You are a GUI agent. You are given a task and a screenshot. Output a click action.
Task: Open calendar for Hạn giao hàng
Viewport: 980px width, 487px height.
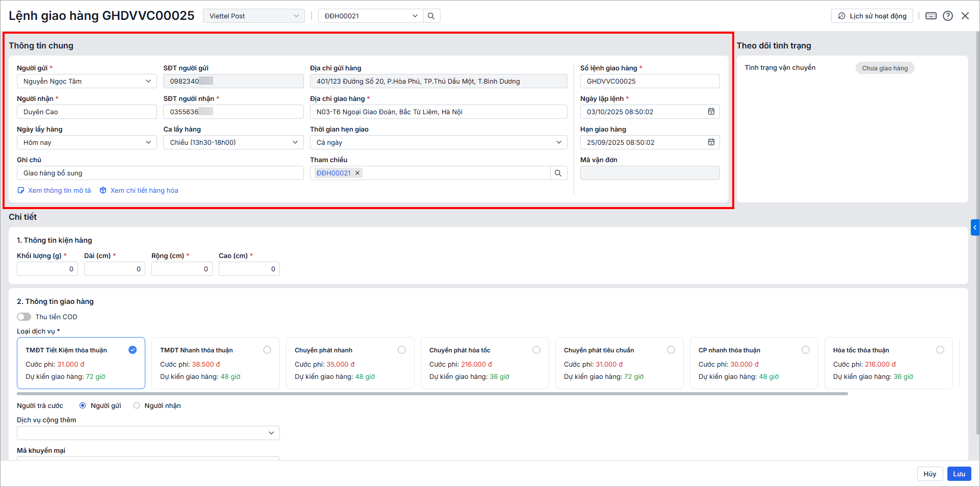point(711,142)
